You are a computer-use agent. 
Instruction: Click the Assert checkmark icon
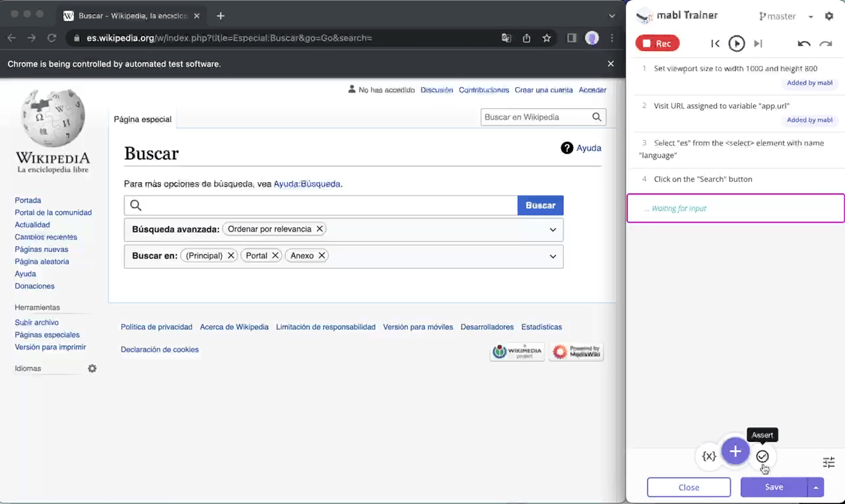[x=762, y=456]
